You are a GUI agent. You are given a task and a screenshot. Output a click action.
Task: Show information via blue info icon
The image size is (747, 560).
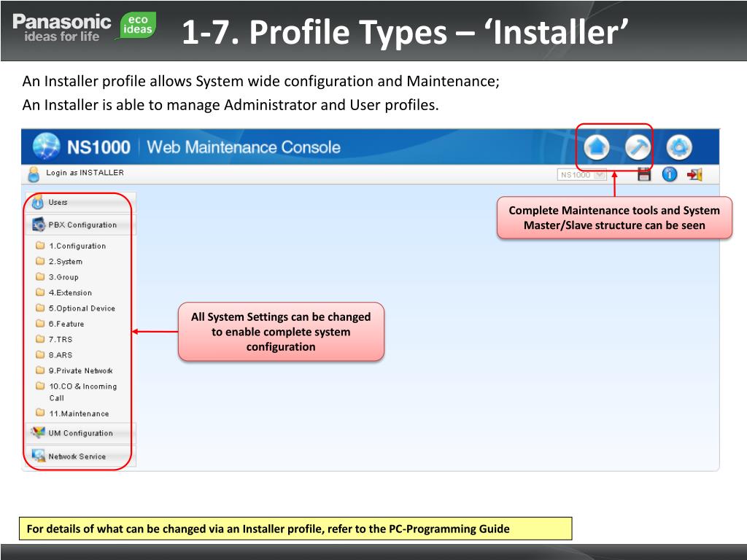670,174
